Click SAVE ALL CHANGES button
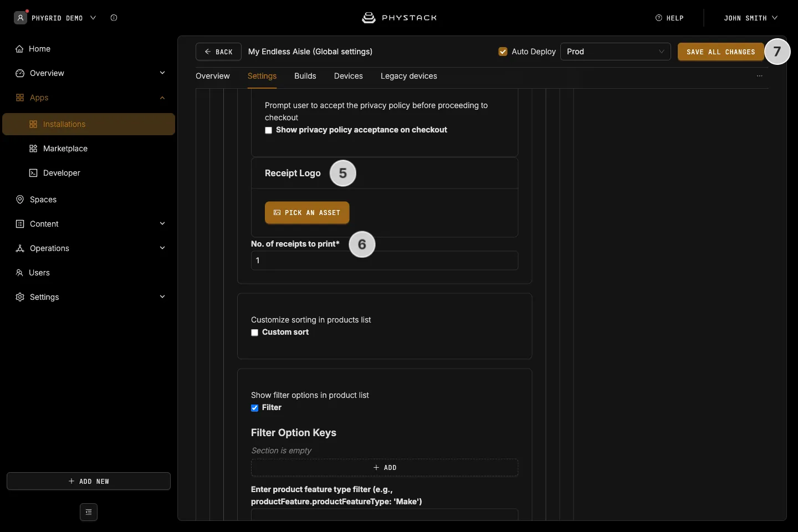Viewport: 798px width, 532px height. click(721, 52)
